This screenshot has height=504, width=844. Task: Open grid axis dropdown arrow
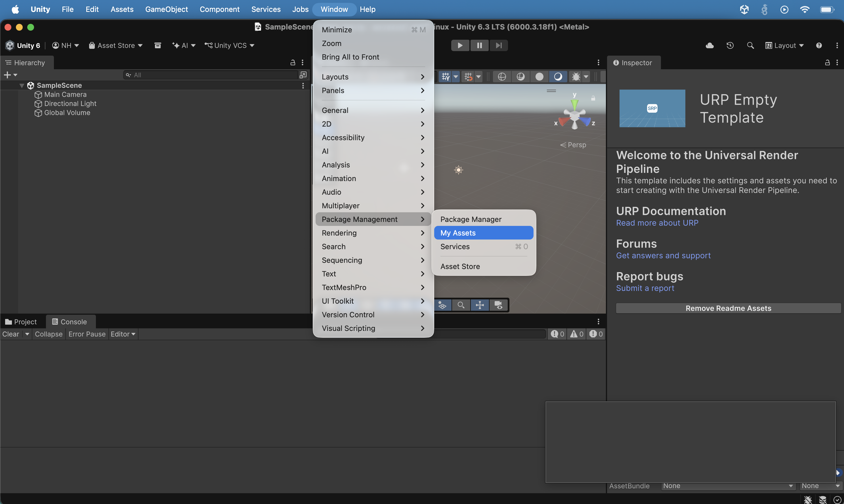coord(456,77)
